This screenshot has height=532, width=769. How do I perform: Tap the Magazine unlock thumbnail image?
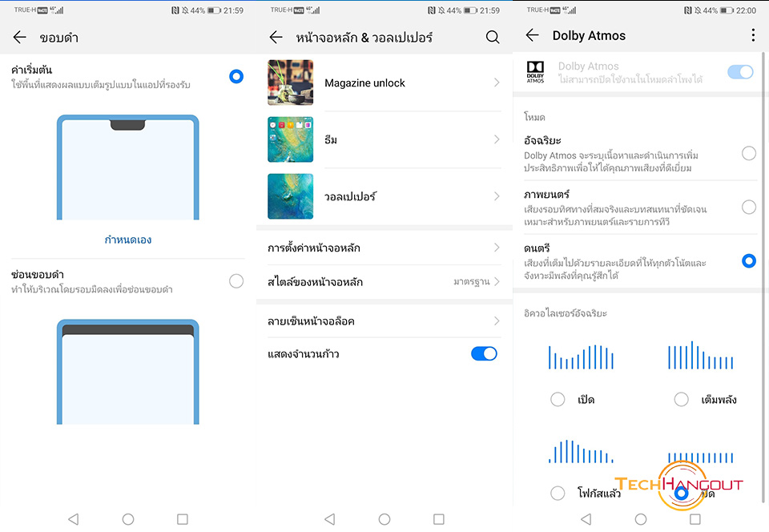[290, 83]
